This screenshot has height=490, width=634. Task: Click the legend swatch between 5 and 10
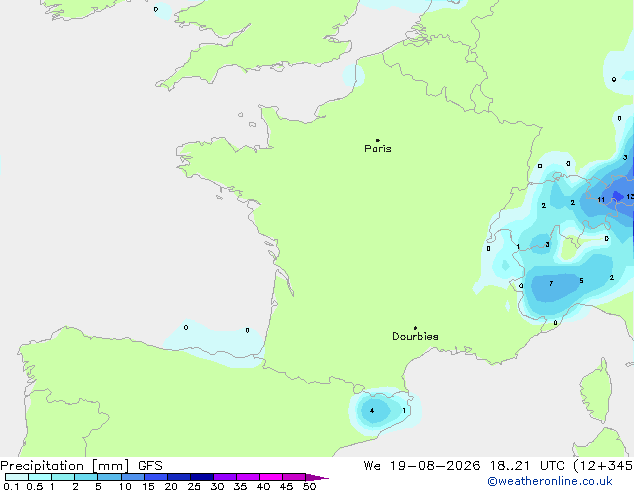(109, 477)
